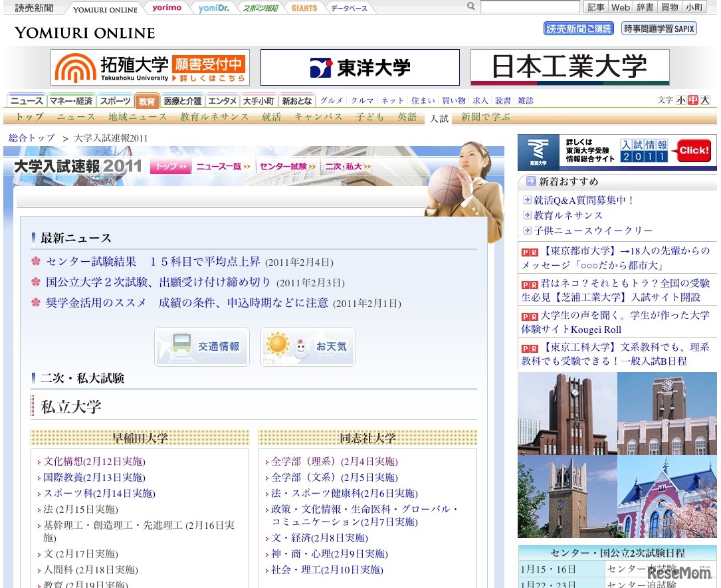The height and width of the screenshot is (588, 721).
Task: Go to the 新おとな main tab
Action: coord(296,101)
